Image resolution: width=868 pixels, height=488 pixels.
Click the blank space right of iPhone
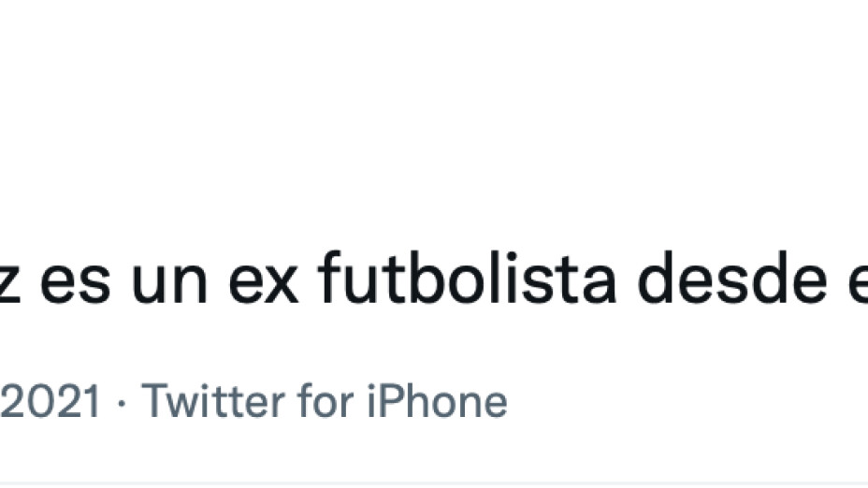pos(687,401)
